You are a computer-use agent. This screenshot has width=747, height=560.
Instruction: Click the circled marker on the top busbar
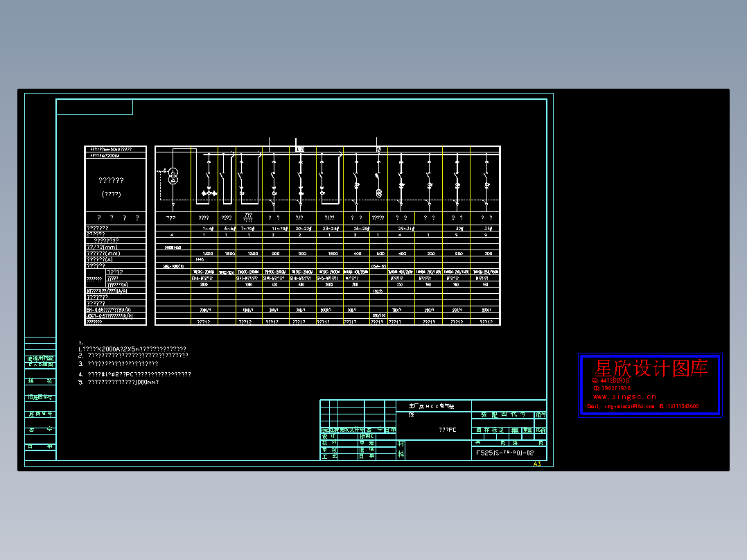coord(378,148)
